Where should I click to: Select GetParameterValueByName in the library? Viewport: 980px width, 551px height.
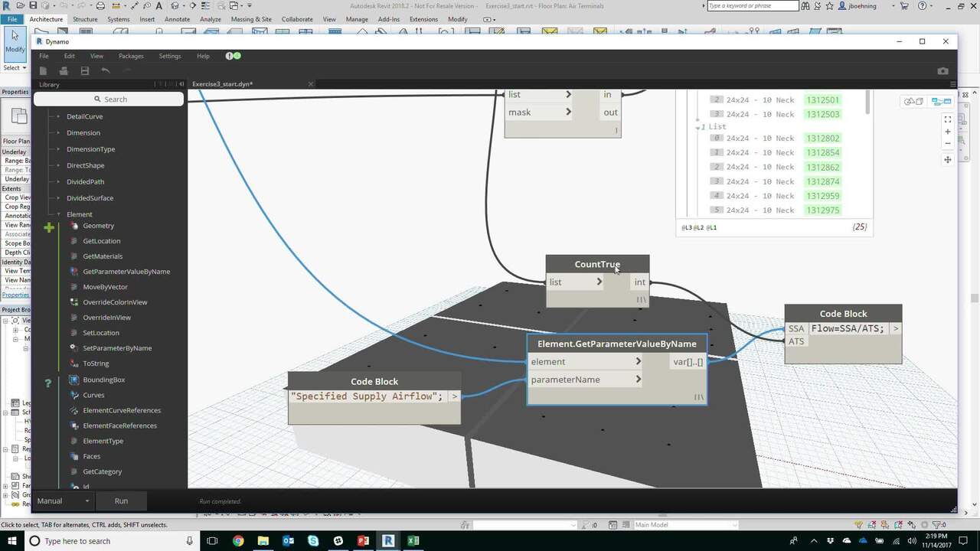pos(126,272)
